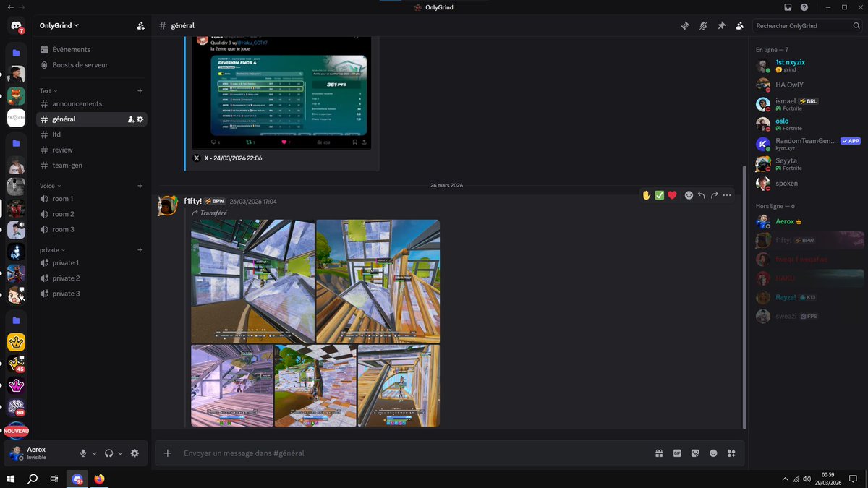The image size is (868, 488).
Task: Collapse the Text channel category
Action: [48, 91]
